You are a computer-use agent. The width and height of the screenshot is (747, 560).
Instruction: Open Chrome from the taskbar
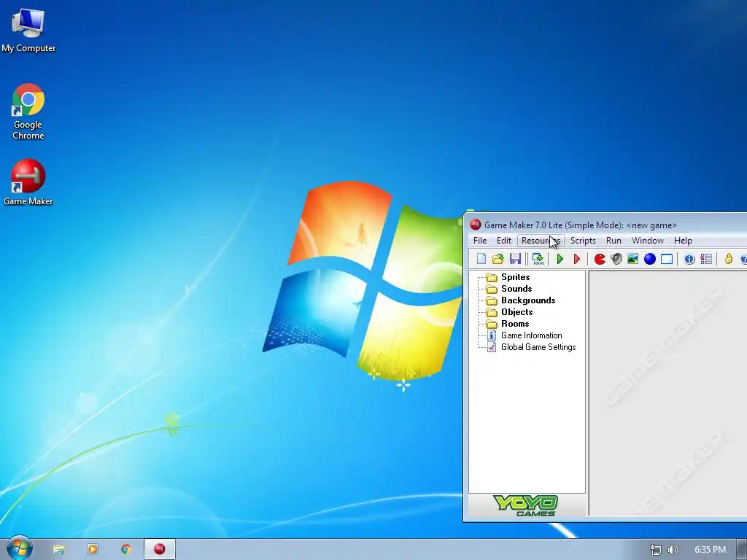coord(125,550)
